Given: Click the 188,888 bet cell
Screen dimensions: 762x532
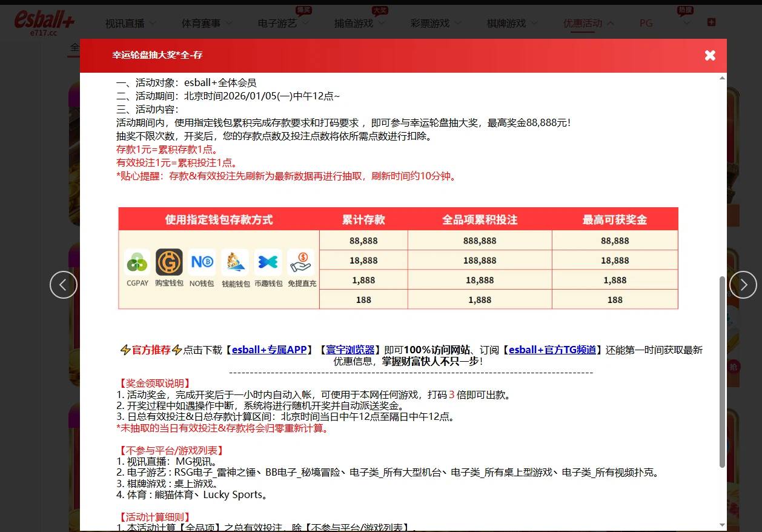Looking at the screenshot, I should 480,261.
